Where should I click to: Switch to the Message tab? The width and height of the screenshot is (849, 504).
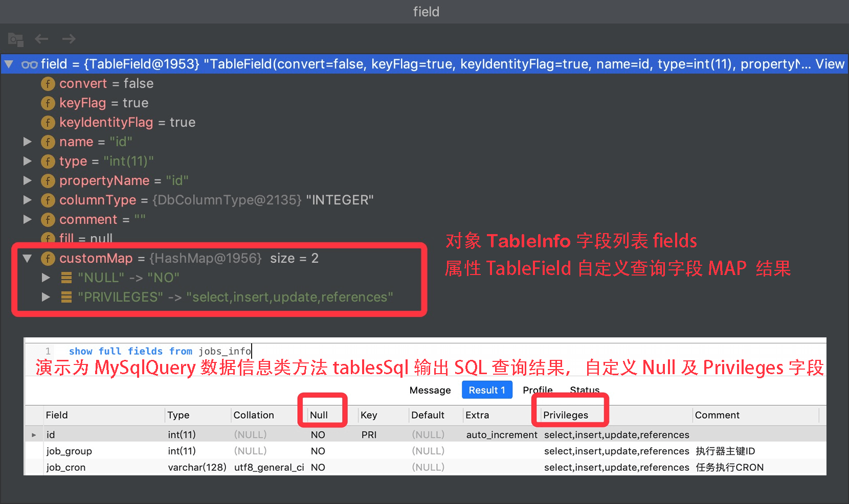click(430, 390)
